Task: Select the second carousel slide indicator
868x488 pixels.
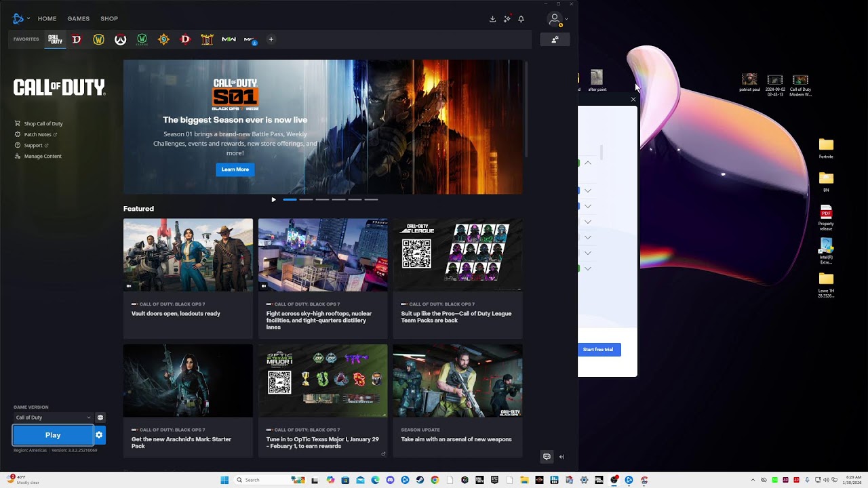Action: tap(306, 199)
